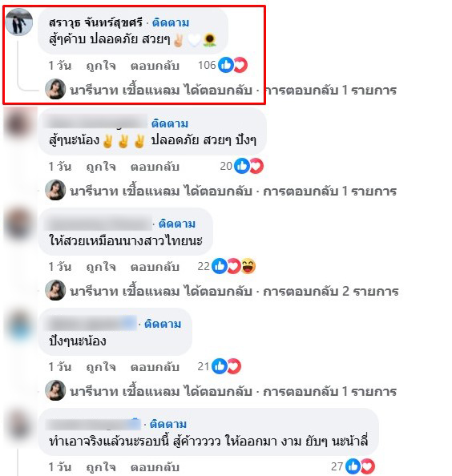Click the heart reaction icon beside 21
The width and height of the screenshot is (452, 476).
(x=234, y=366)
